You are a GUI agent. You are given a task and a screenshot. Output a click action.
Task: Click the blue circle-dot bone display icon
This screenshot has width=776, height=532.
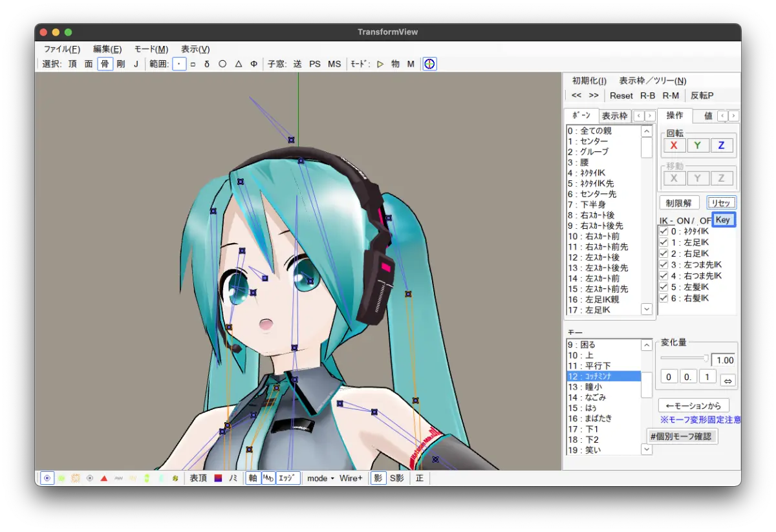[47, 478]
